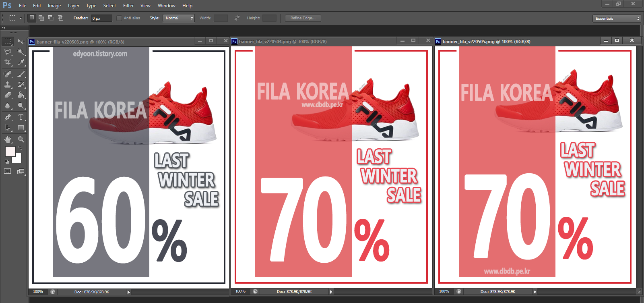The width and height of the screenshot is (644, 303).
Task: Open the Select menu
Action: [109, 6]
